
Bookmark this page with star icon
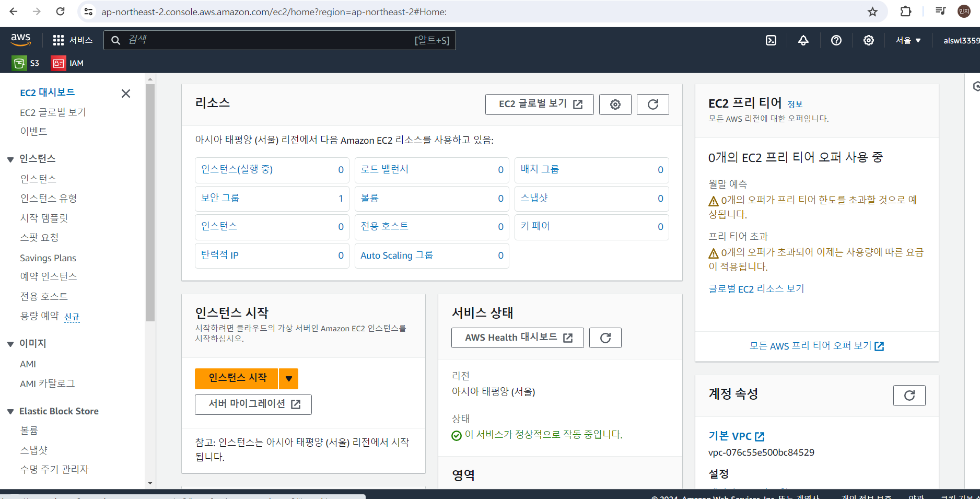point(872,11)
